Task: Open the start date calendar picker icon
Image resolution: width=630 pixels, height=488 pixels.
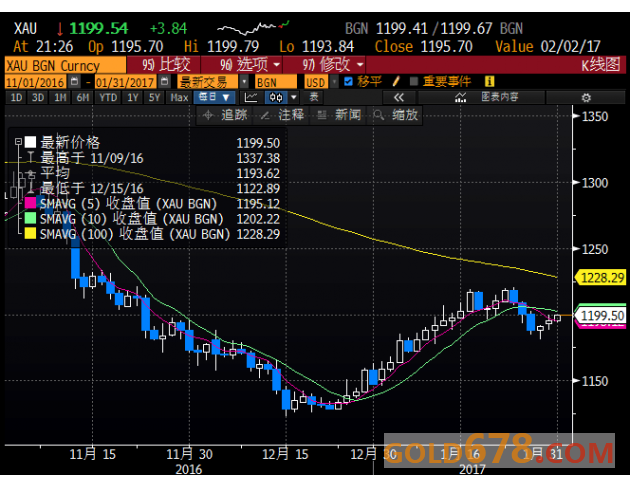Action: coord(74,82)
